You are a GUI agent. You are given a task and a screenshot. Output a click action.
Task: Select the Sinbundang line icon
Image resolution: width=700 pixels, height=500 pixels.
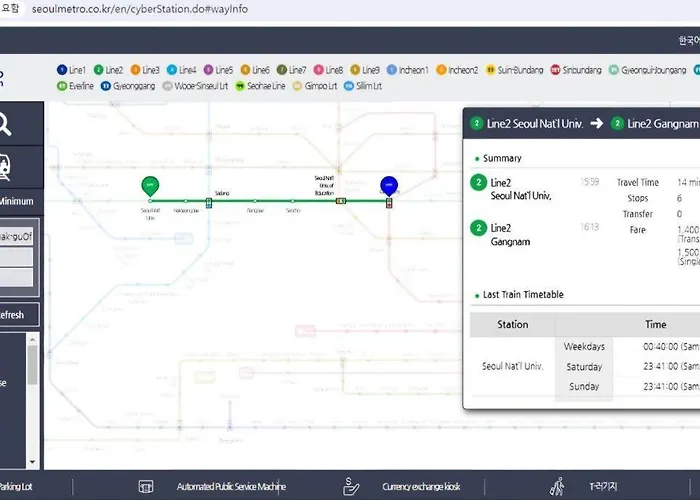point(555,70)
